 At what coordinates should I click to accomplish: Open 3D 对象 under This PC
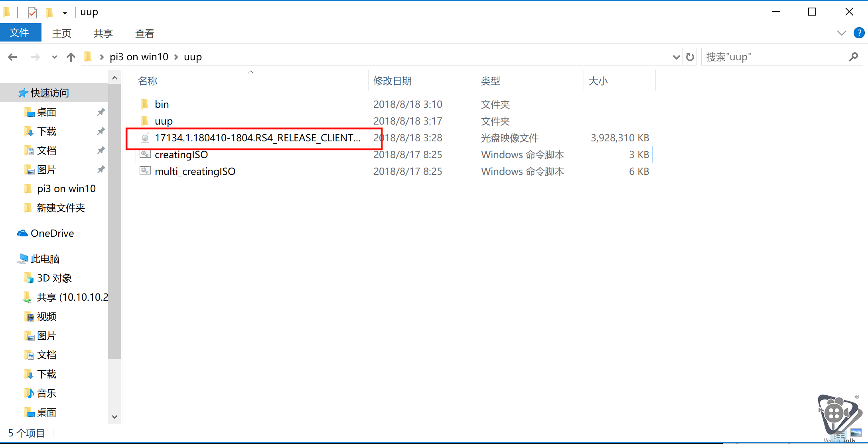pyautogui.click(x=54, y=278)
